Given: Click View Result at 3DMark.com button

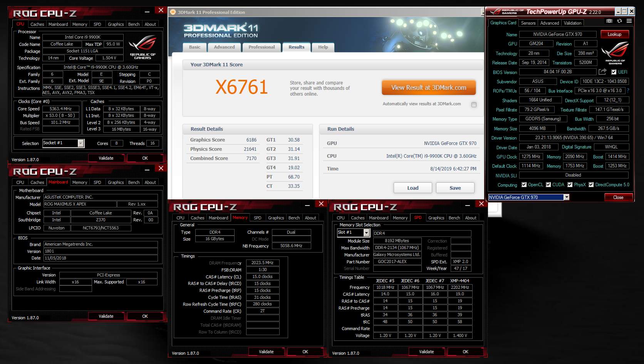Looking at the screenshot, I should pyautogui.click(x=429, y=88).
